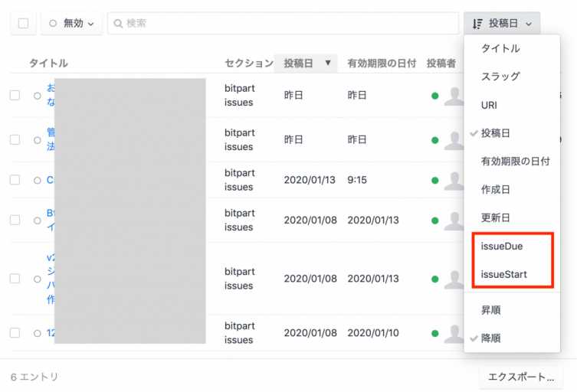Click the select-all checkbox in toolbar
Screen dimensions: 577x392
click(x=23, y=24)
